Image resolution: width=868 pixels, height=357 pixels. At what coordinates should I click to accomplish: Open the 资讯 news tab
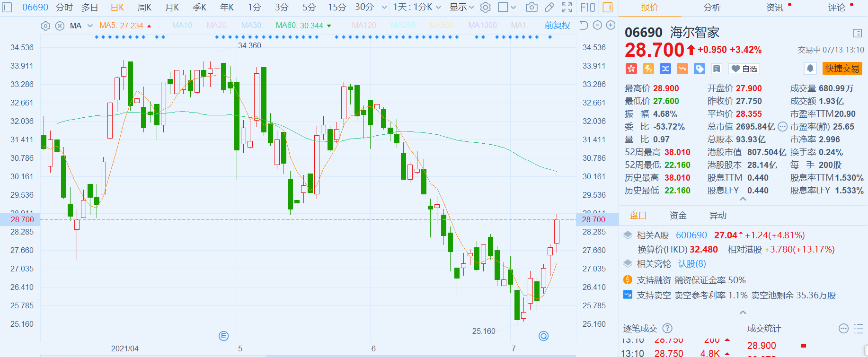[775, 8]
